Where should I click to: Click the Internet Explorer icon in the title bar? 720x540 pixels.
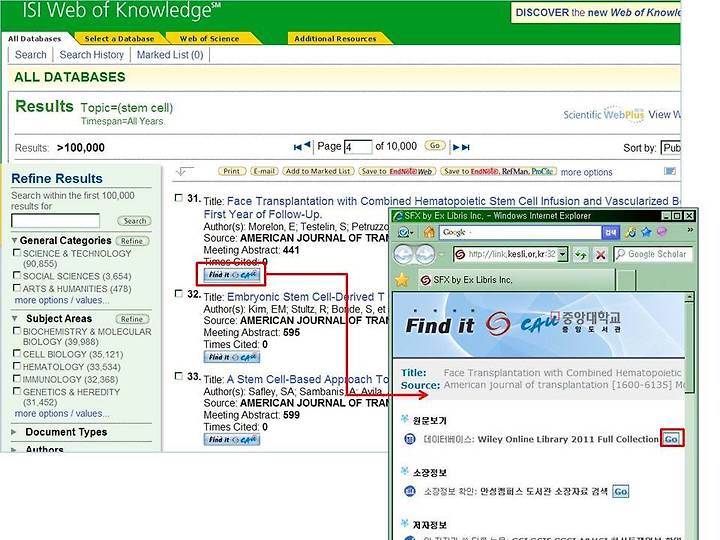(x=398, y=216)
